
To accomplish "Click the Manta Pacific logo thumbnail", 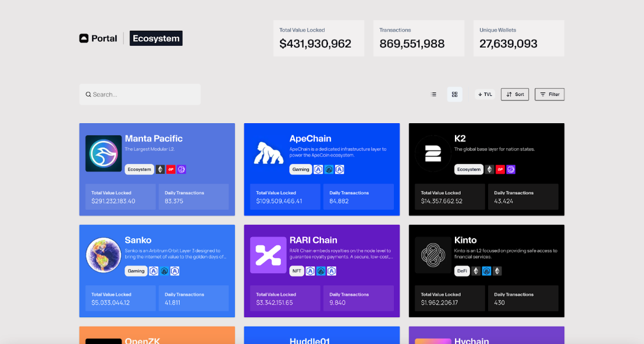I will point(104,153).
